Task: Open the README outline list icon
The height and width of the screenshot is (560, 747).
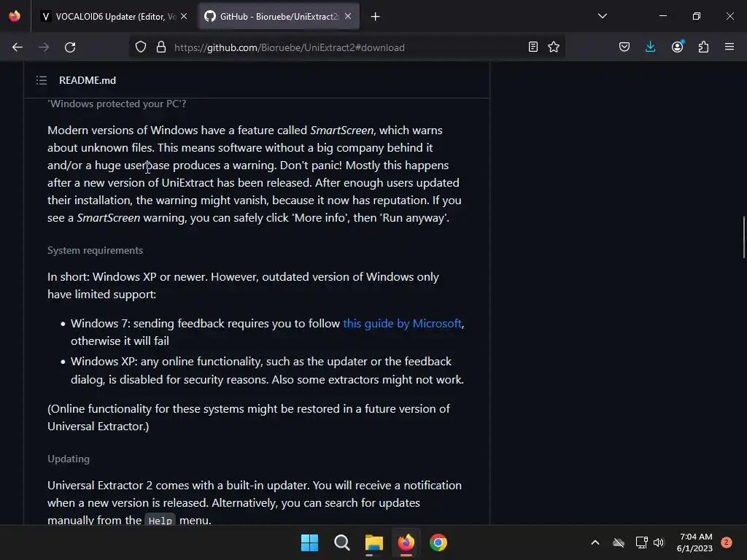Action: point(42,80)
